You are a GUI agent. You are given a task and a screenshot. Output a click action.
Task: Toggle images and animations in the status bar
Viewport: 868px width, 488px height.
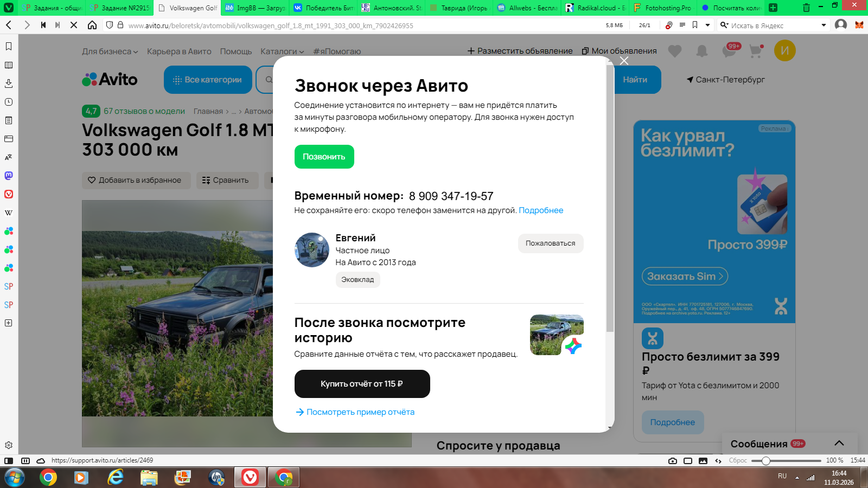pyautogui.click(x=703, y=461)
